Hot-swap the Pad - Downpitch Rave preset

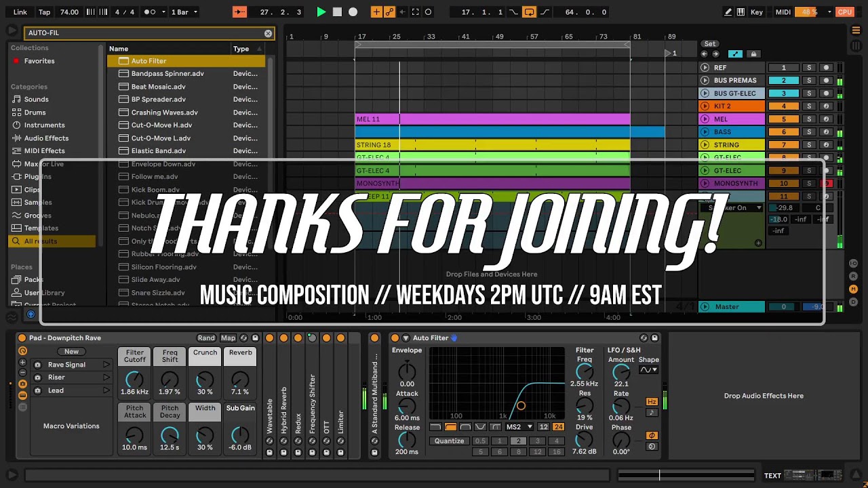245,338
